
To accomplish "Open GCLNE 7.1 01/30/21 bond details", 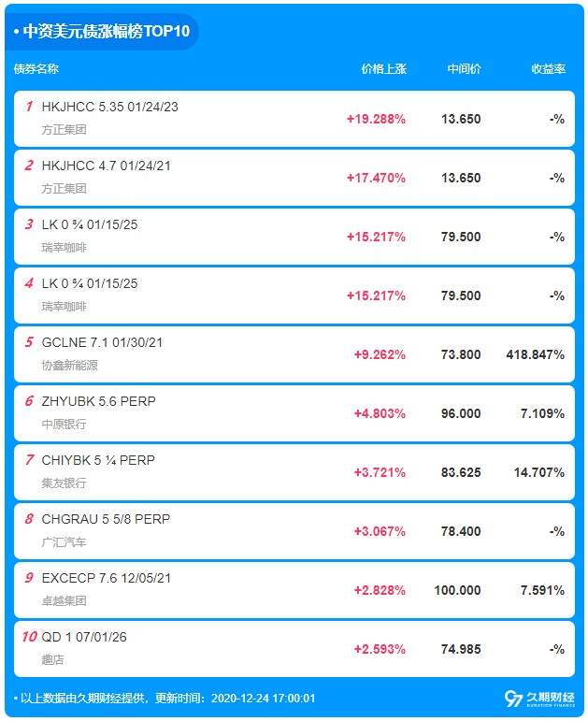I will coord(102,343).
